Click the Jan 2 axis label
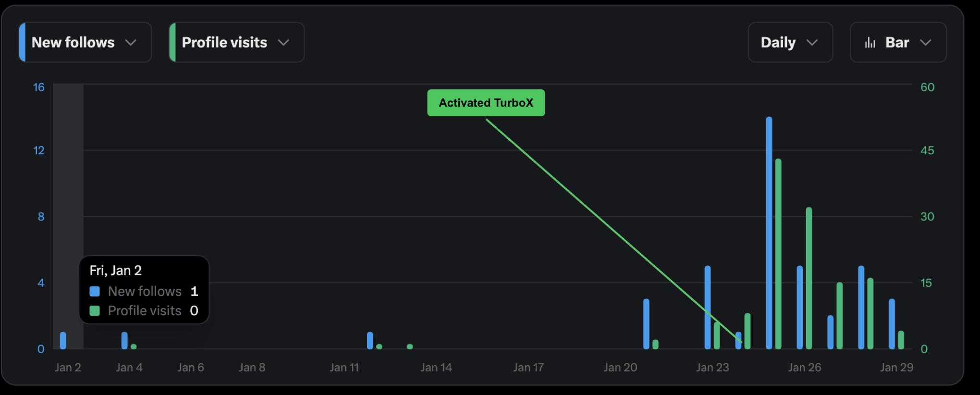 68,368
